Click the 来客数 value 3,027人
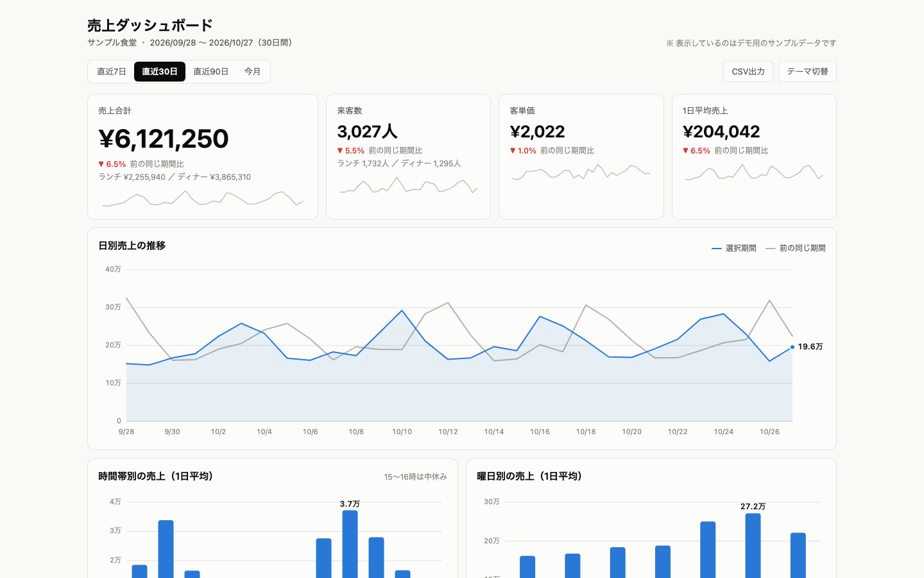This screenshot has width=924, height=578. point(367,132)
